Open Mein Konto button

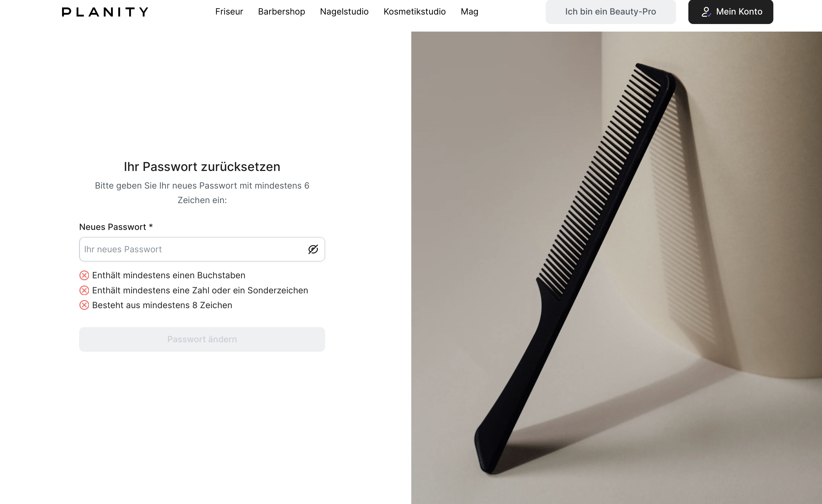(x=731, y=12)
